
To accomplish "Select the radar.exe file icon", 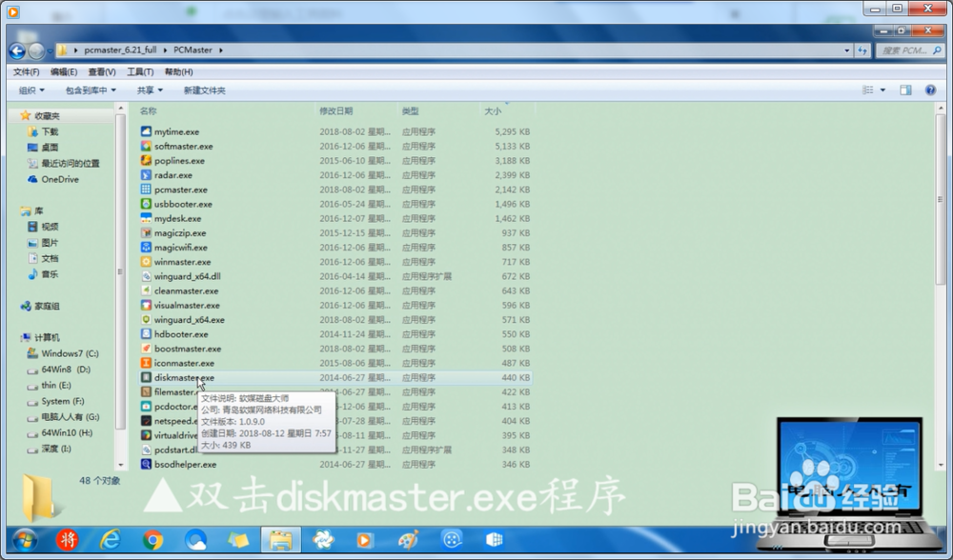I will pyautogui.click(x=146, y=175).
